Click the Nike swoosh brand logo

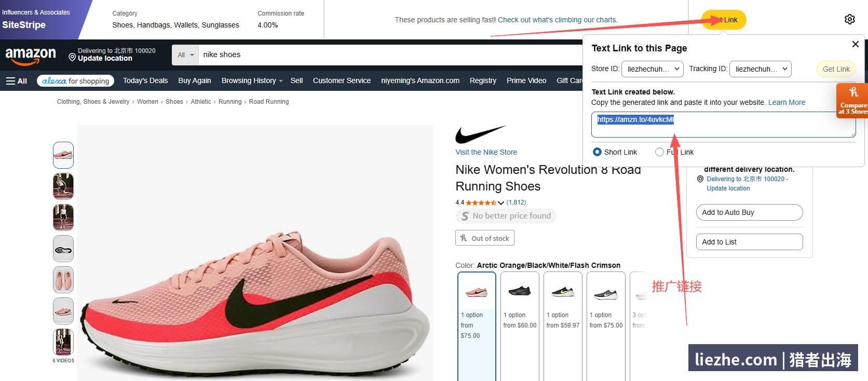coord(480,134)
